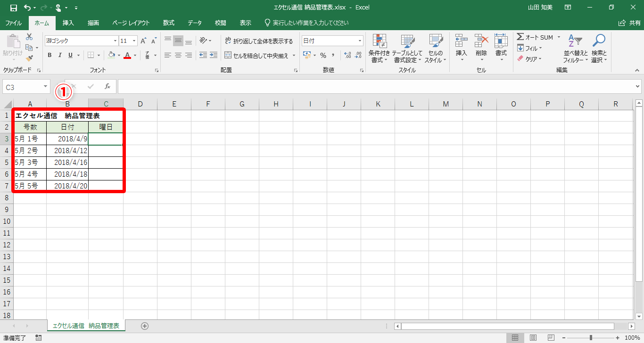The image size is (644, 343).
Task: Copy the selected cell
Action: point(29,48)
